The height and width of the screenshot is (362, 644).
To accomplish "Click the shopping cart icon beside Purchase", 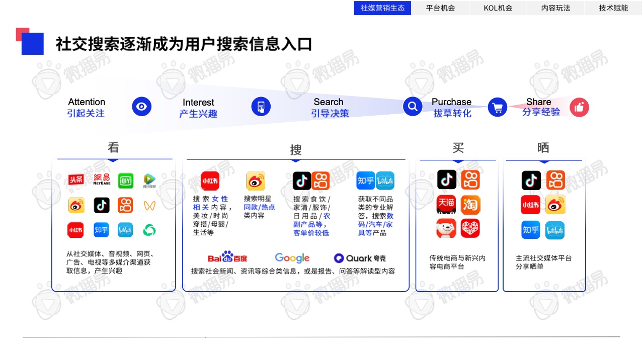I will tap(498, 108).
